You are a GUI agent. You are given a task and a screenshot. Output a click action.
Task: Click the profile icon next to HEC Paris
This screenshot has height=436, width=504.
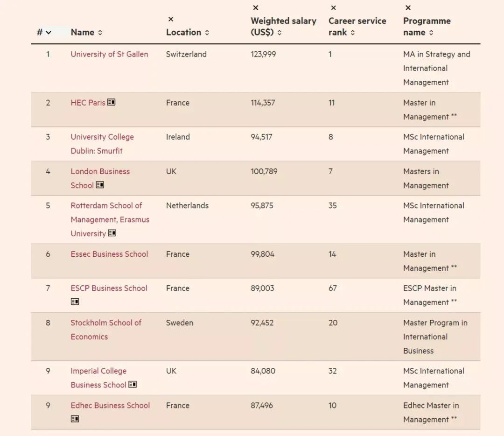coord(111,102)
